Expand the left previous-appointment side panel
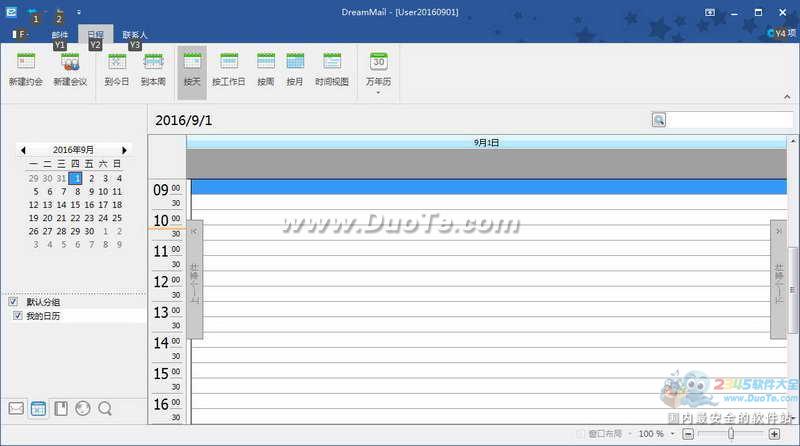Viewport: 800px width, 446px height. tap(194, 279)
